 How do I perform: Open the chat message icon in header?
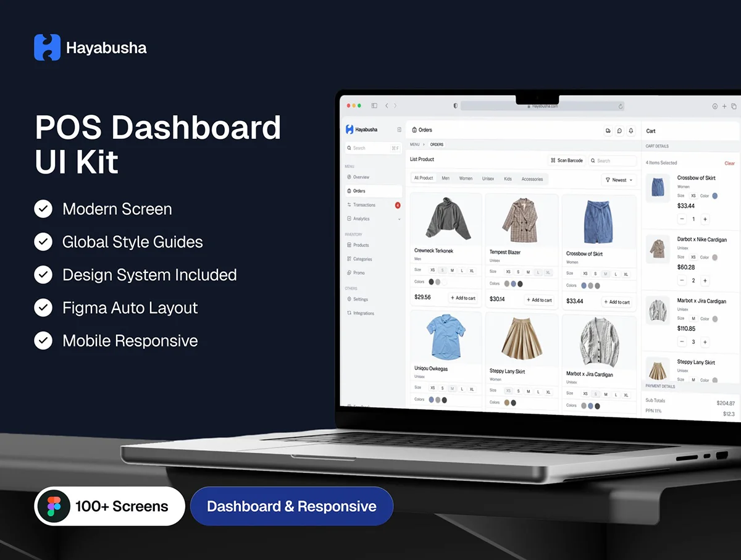pyautogui.click(x=619, y=131)
